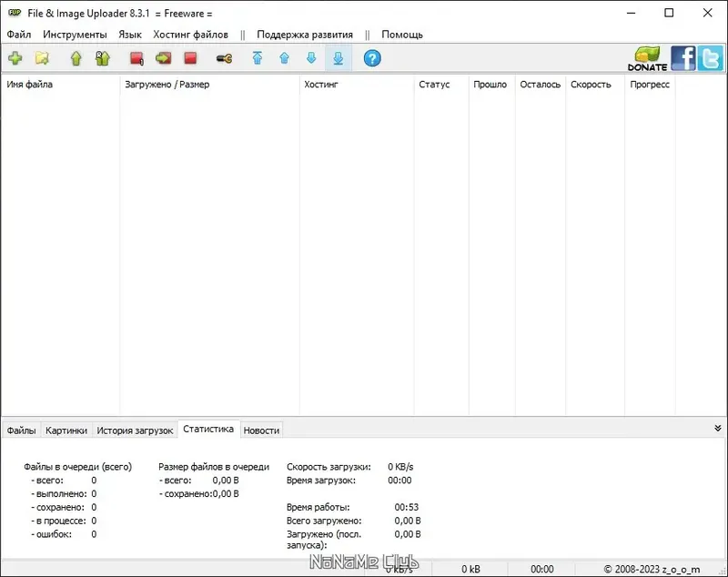Click the Donate button
Viewport: 728px width, 577px height.
point(647,57)
